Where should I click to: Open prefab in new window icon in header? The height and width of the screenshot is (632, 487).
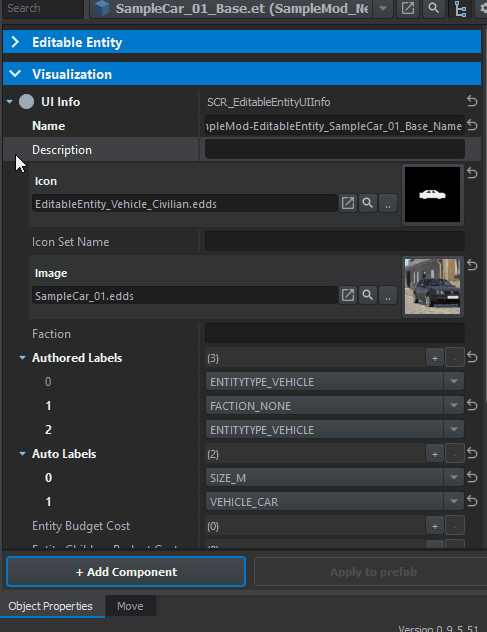408,8
